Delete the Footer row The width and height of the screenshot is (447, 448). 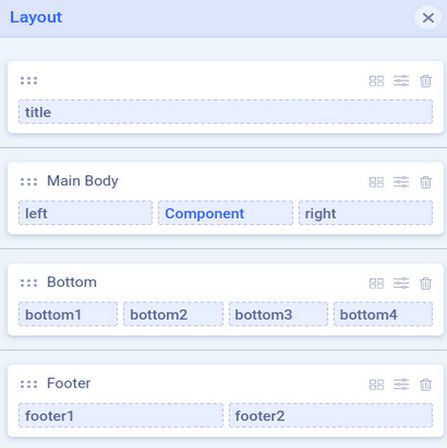[x=426, y=385]
